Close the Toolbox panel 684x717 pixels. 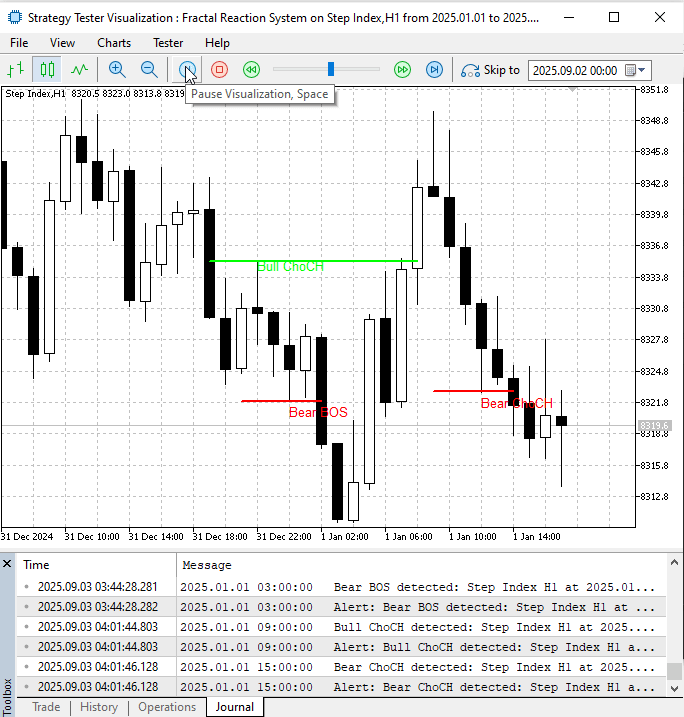7,564
